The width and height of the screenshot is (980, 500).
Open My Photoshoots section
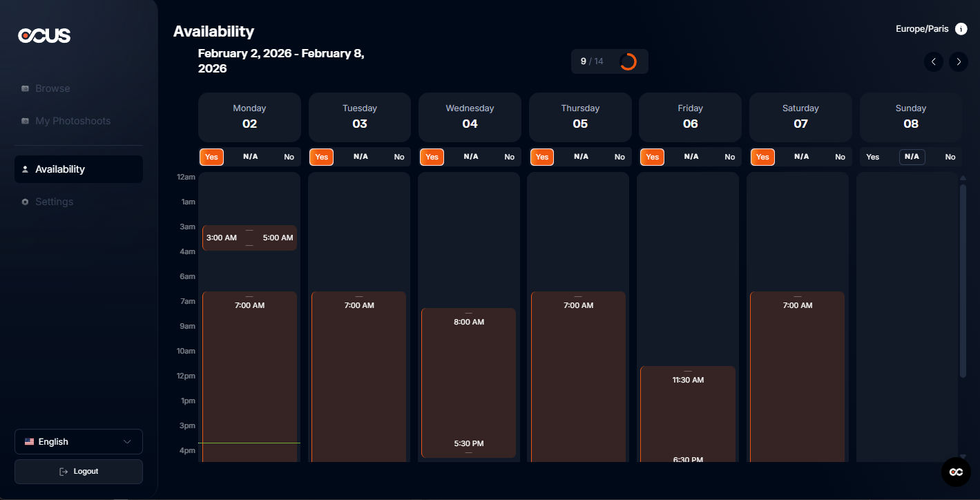coord(73,121)
